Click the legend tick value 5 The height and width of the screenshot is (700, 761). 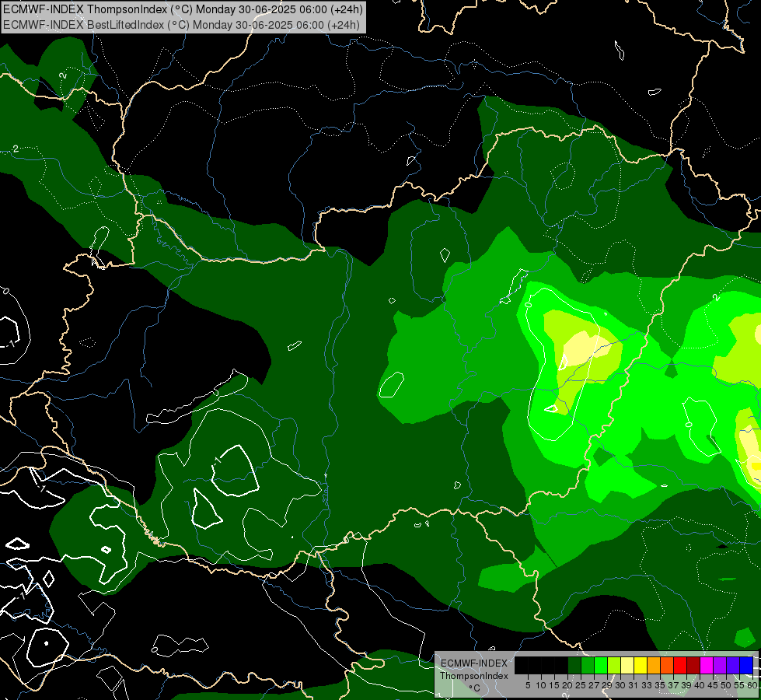[528, 685]
